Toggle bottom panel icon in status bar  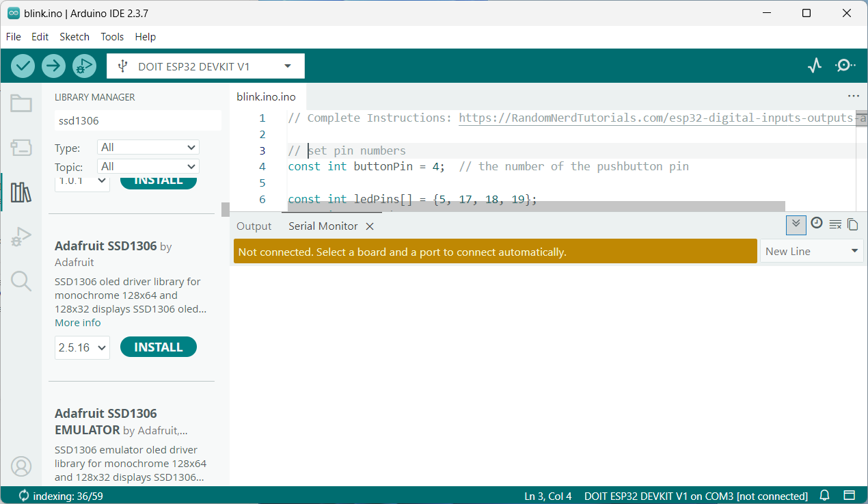[x=849, y=495]
